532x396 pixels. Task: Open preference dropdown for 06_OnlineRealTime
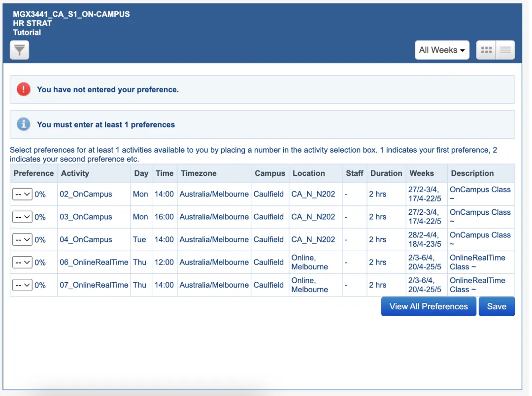pyautogui.click(x=22, y=263)
